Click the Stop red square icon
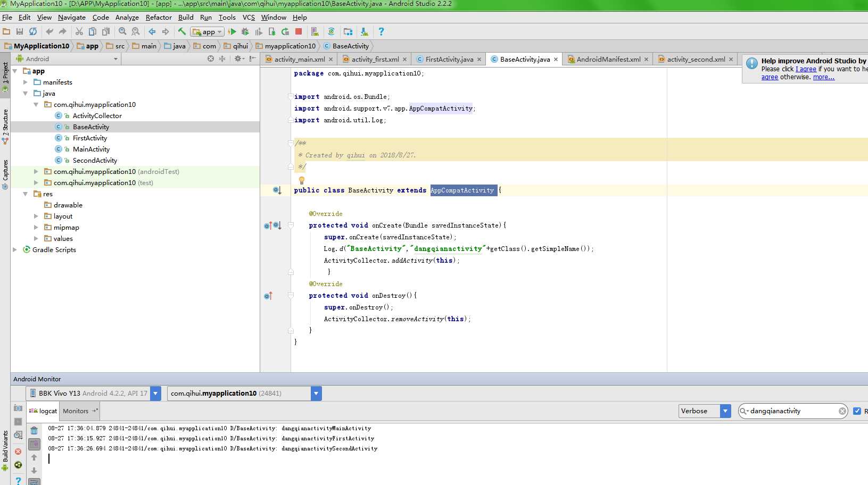This screenshot has width=868, height=485. click(299, 32)
